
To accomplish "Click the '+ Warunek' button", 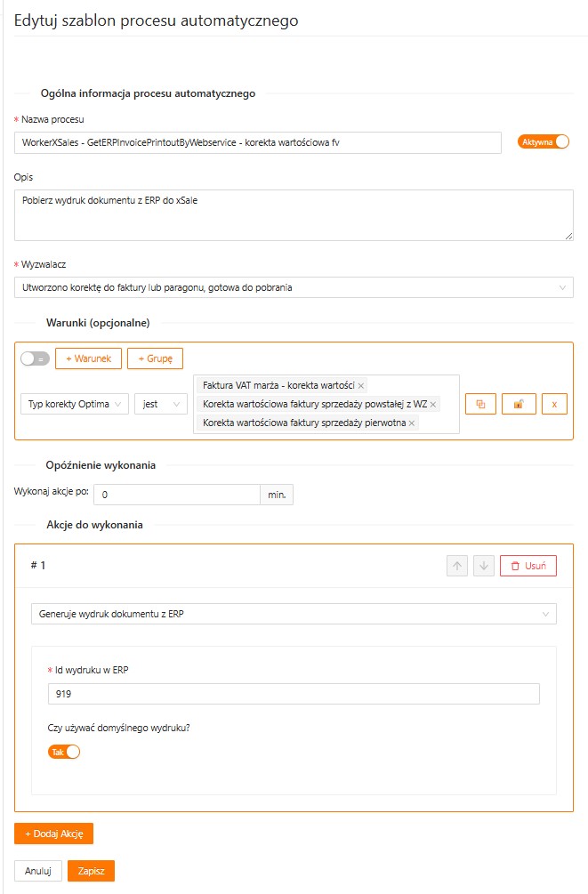I will point(88,358).
